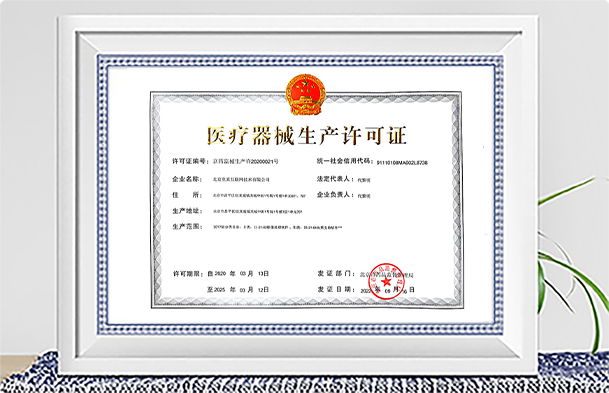Click the license number value 京药监械生产许20200021号
Screen dimensions: 609x393
(246, 161)
